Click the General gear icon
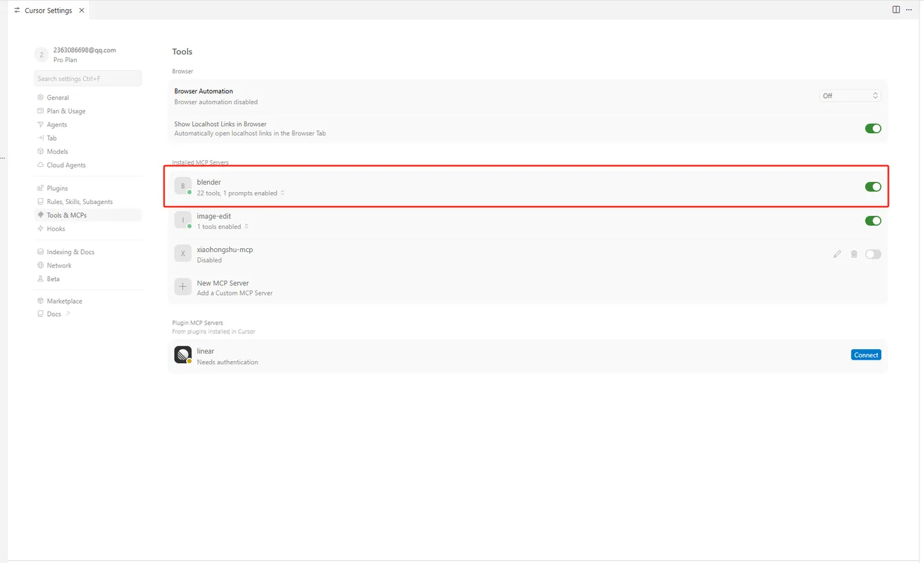 point(40,98)
